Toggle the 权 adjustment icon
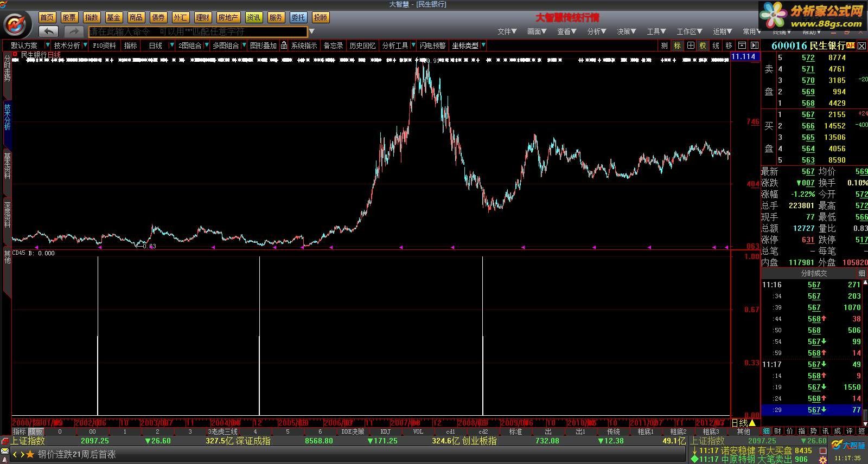This screenshot has height=464, width=868. 703,46
